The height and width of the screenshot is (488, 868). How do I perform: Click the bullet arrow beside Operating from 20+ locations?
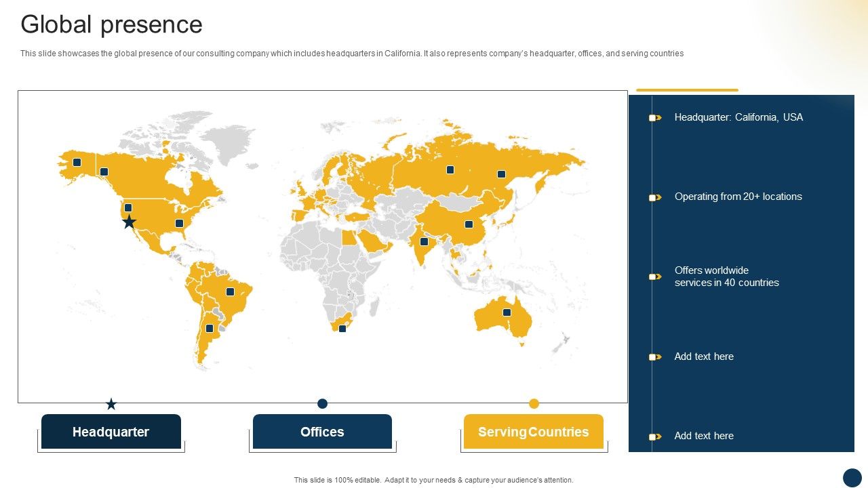(x=655, y=198)
